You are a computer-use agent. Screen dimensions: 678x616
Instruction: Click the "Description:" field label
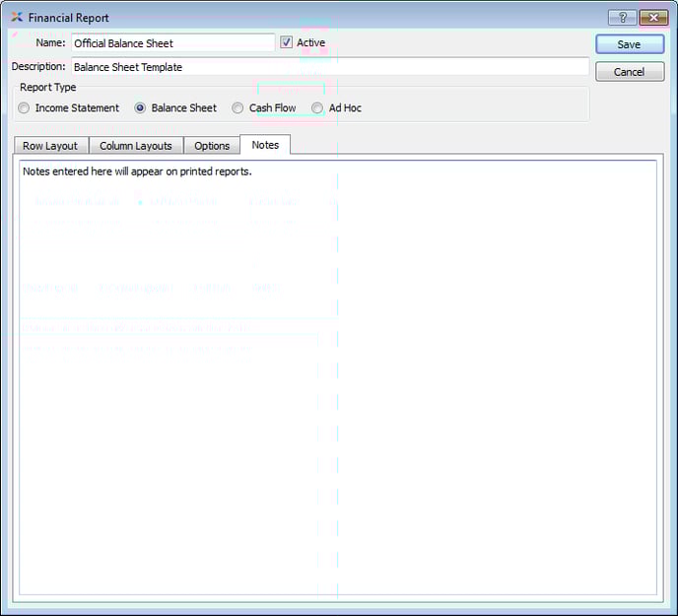click(38, 67)
